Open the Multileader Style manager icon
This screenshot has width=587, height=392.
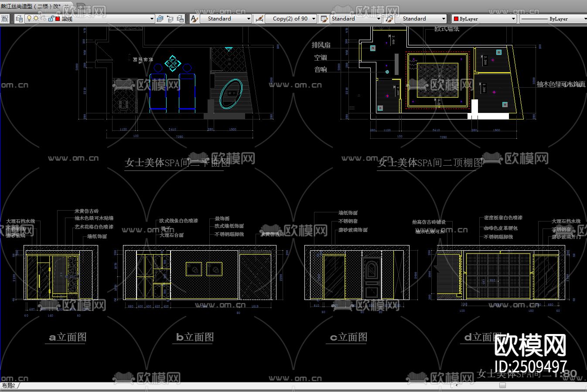389,19
